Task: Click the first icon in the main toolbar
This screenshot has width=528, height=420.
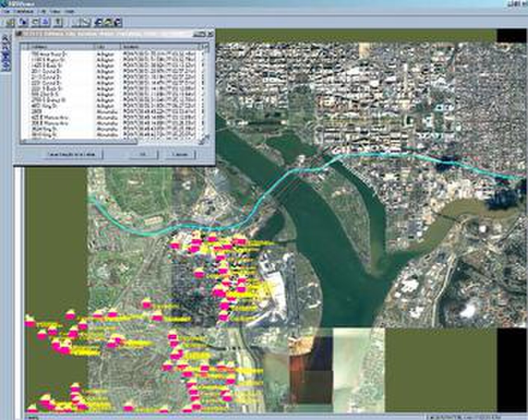Action: pos(11,22)
